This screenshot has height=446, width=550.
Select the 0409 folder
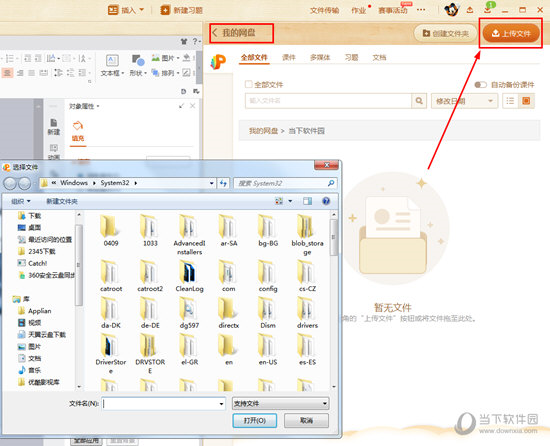click(x=110, y=230)
